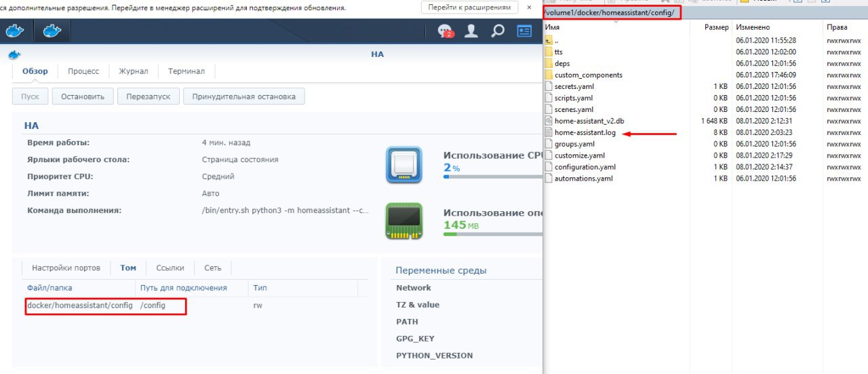The width and height of the screenshot is (868, 374).
Task: Click the 'Остановить' button
Action: pos(83,96)
